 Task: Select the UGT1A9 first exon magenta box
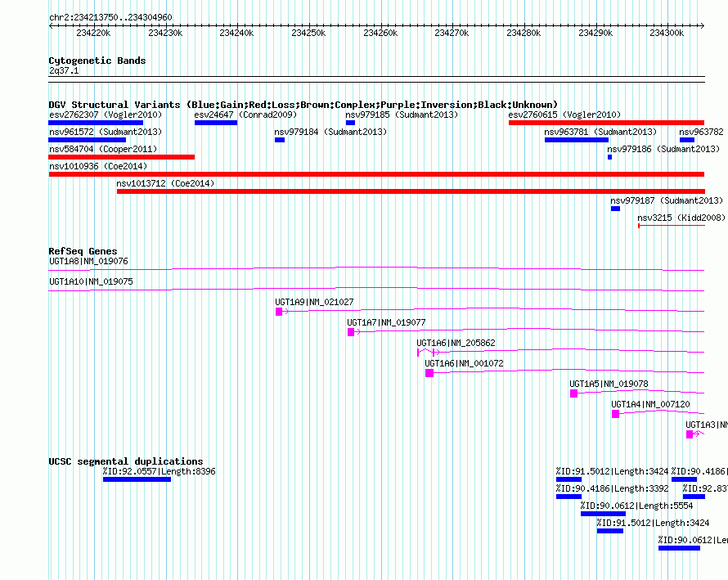pos(279,312)
